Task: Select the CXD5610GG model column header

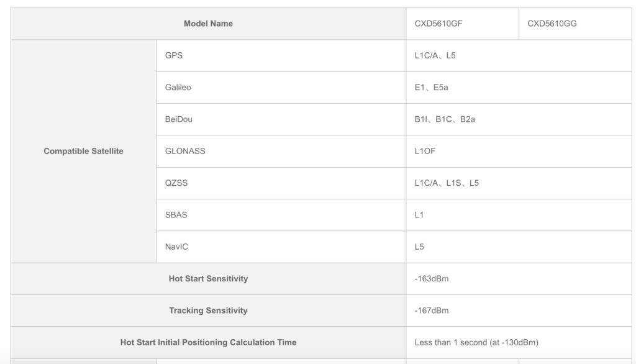Action: point(575,24)
